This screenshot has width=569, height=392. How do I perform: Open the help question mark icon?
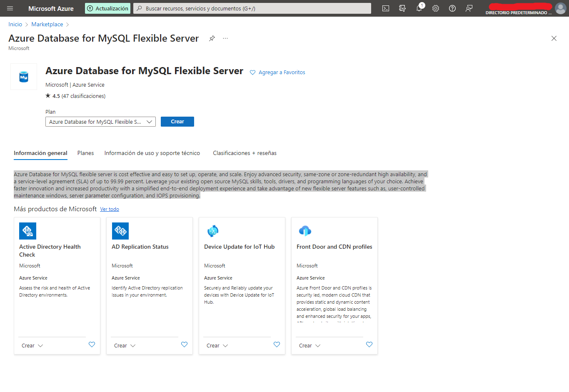[x=452, y=8]
